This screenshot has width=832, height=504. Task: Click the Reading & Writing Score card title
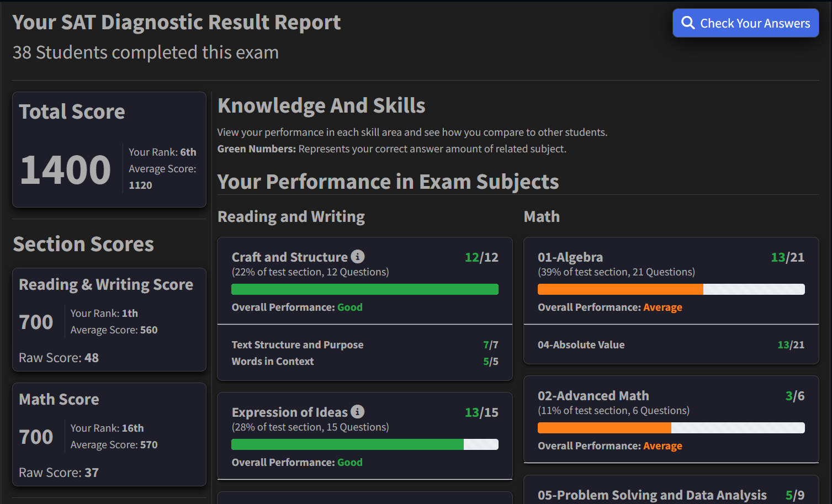106,285
